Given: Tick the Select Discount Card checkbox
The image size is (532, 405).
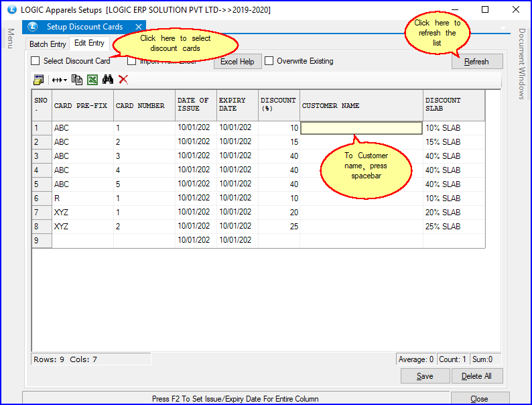Looking at the screenshot, I should (x=36, y=61).
